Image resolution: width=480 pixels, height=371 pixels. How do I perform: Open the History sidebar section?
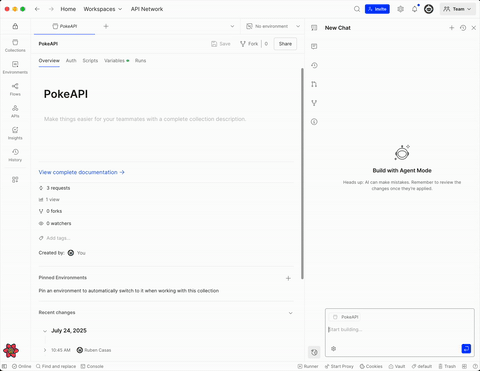[15, 156]
